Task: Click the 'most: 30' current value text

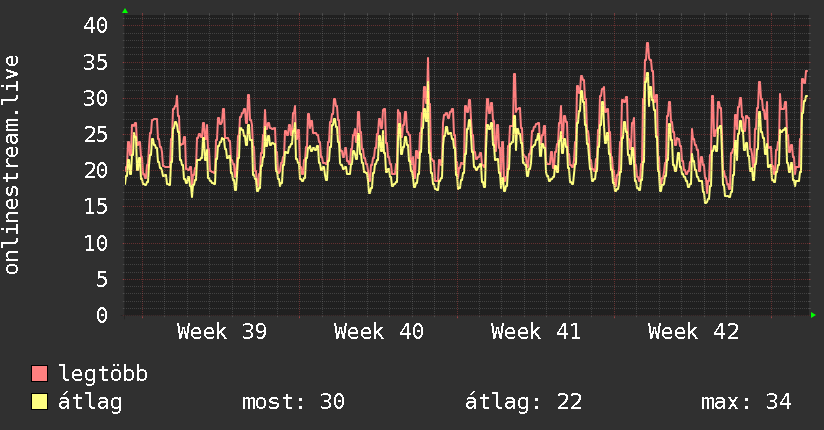Action: pyautogui.click(x=293, y=402)
